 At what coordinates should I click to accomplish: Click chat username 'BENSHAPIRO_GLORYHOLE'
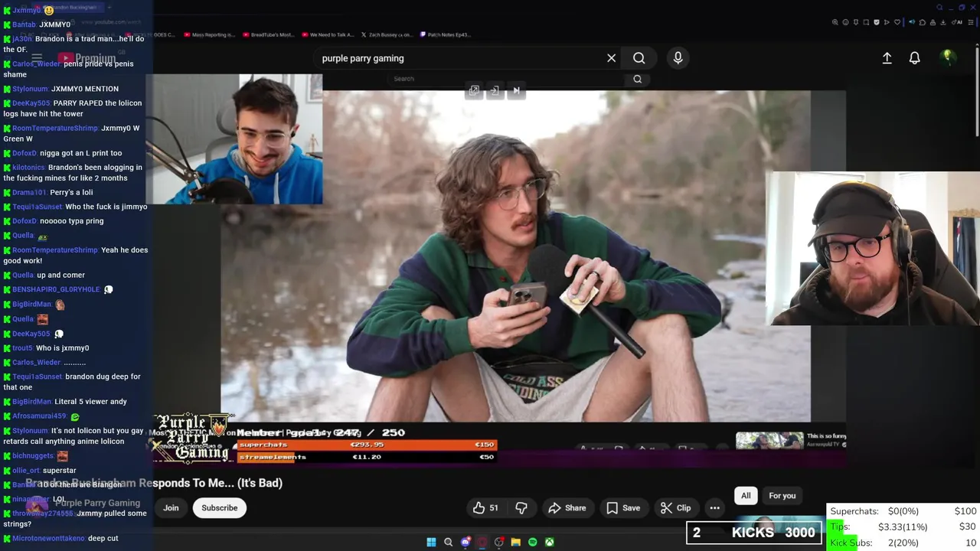point(56,290)
